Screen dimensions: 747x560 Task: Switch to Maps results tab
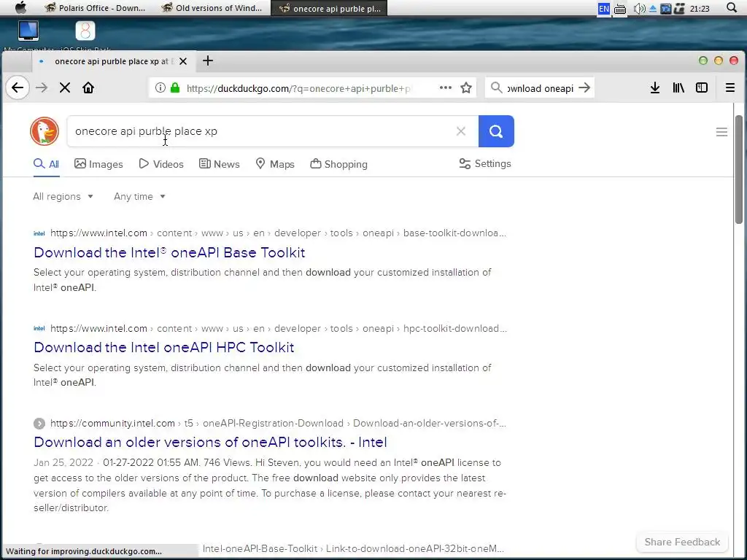275,164
